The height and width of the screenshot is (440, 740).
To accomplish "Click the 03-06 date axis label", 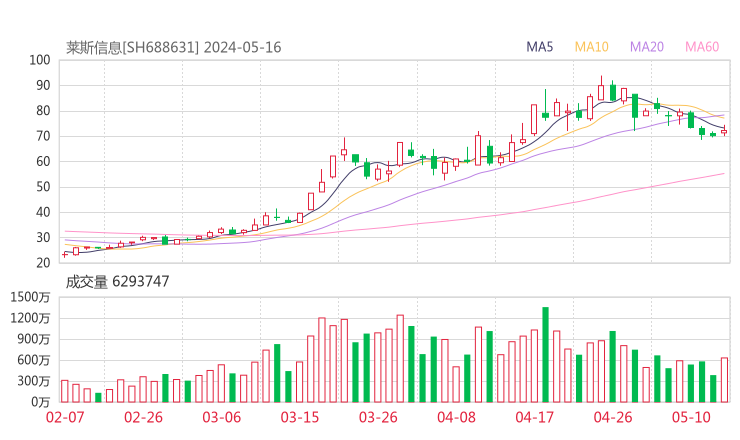I will [x=222, y=417].
